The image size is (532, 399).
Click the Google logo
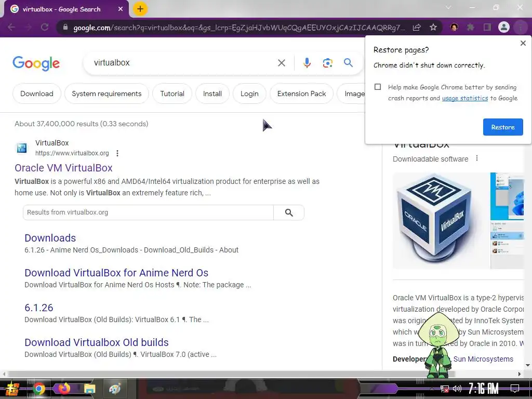(x=36, y=63)
